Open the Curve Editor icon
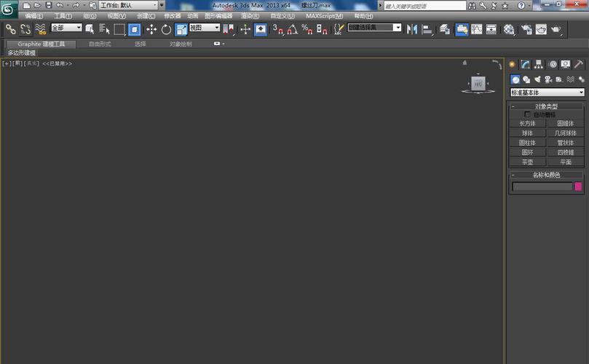Viewport: 589px width, 364px height. pyautogui.click(x=477, y=29)
